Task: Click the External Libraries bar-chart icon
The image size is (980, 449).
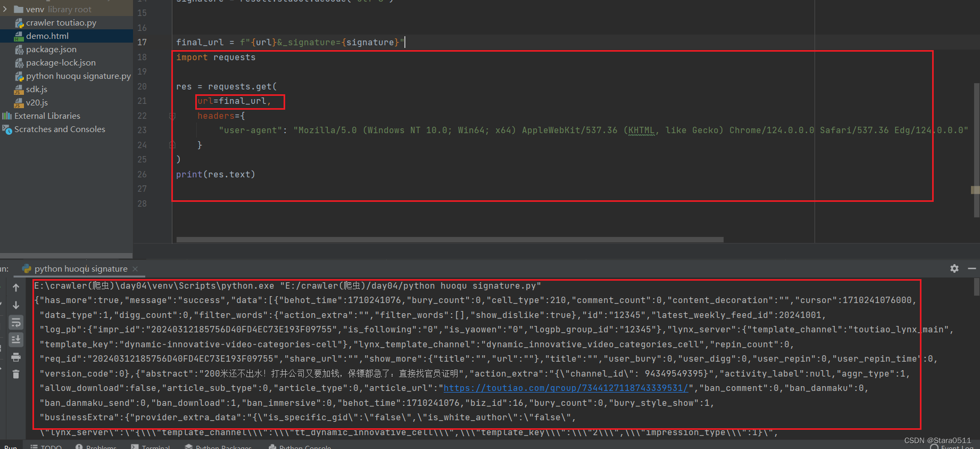Action: [7, 116]
